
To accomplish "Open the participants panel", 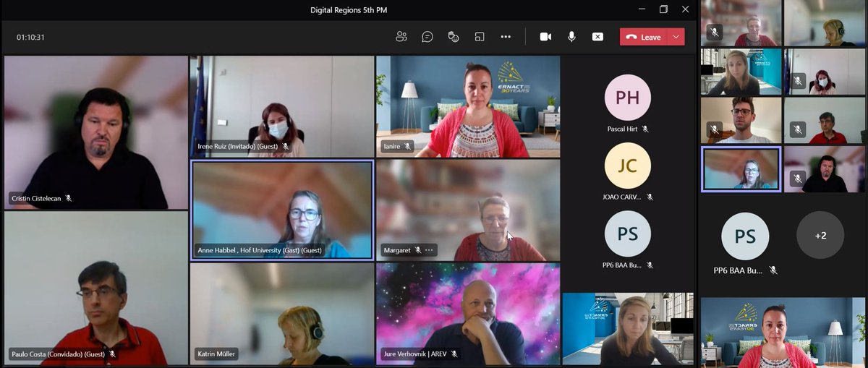I will tap(401, 37).
